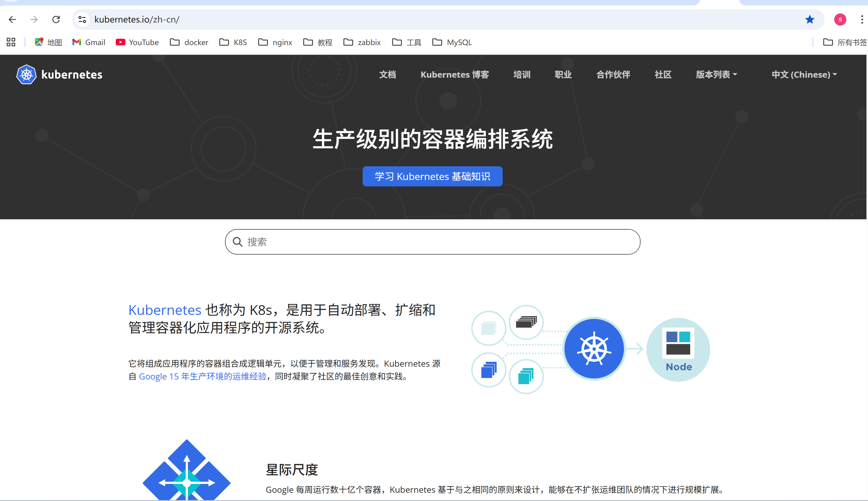The width and height of the screenshot is (868, 501).
Task: Click the 生产级别的容器编排系统 hero title
Action: point(432,139)
